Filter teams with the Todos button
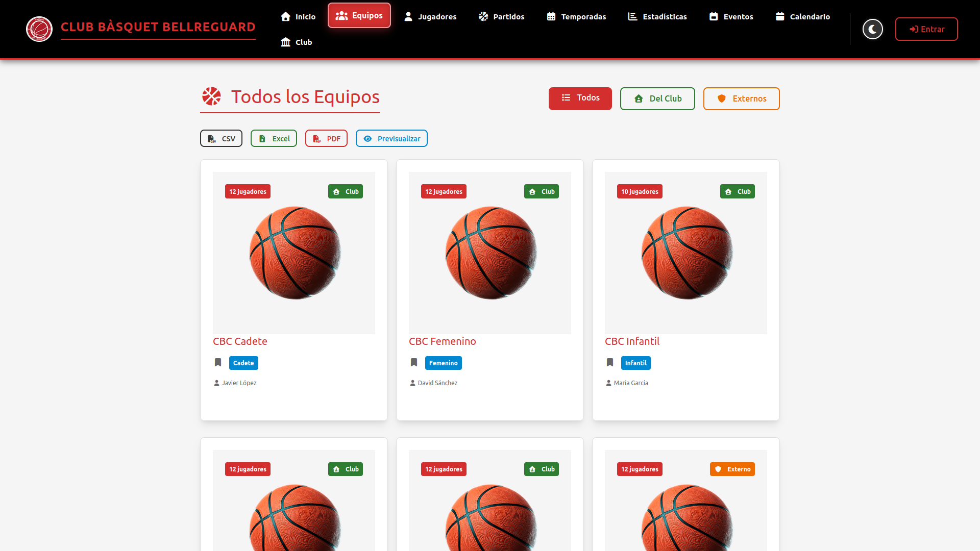980x551 pixels. [580, 98]
